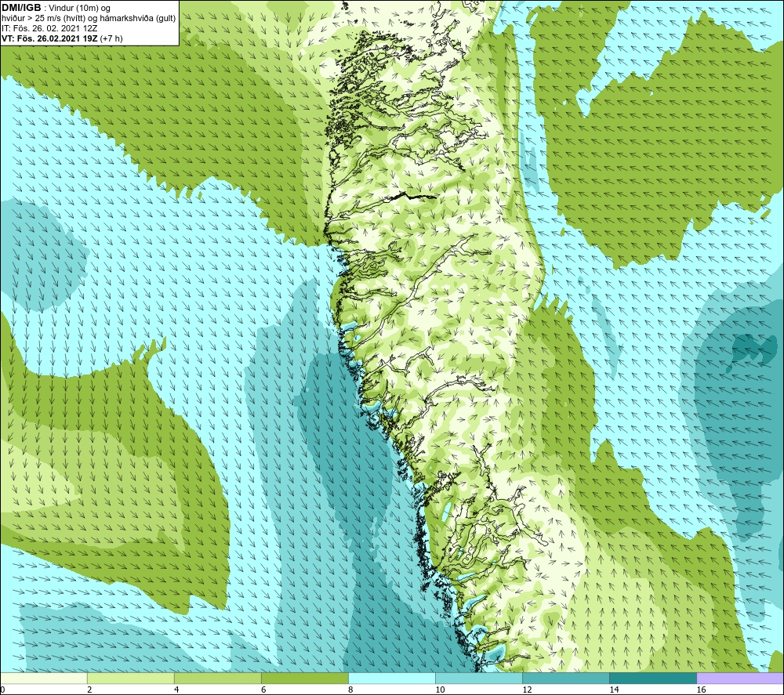Click the scale label '14'
The width and height of the screenshot is (784, 695).
pyautogui.click(x=614, y=690)
